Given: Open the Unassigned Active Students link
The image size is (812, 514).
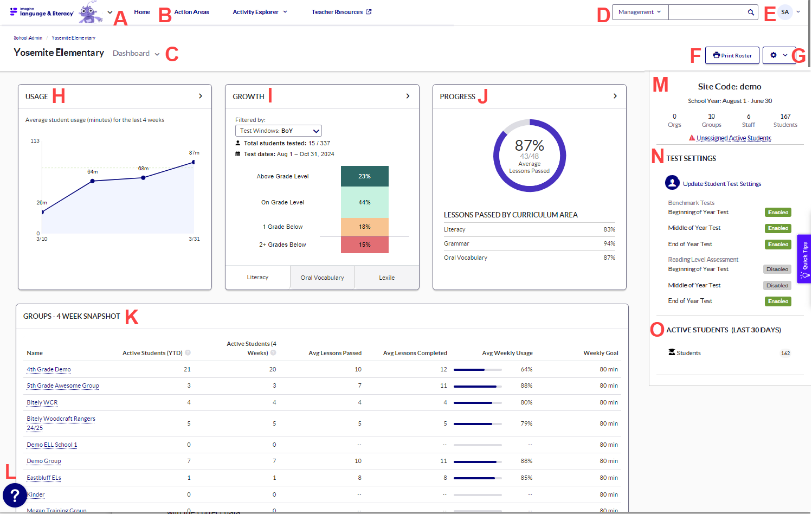Looking at the screenshot, I should pos(733,138).
